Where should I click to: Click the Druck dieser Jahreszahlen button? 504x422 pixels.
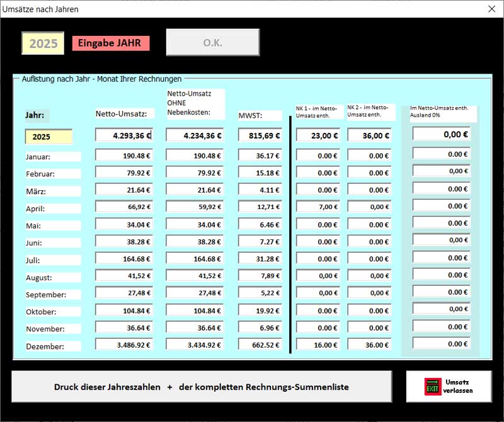coord(202,386)
